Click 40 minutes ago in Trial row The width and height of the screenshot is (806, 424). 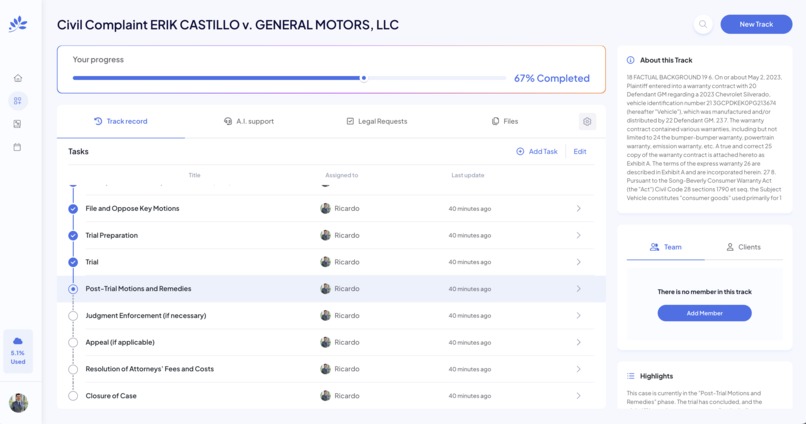tap(470, 262)
